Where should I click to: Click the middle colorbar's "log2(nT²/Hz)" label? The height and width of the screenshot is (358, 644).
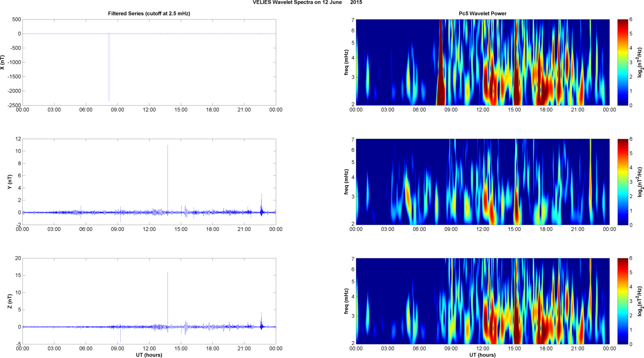(x=640, y=182)
